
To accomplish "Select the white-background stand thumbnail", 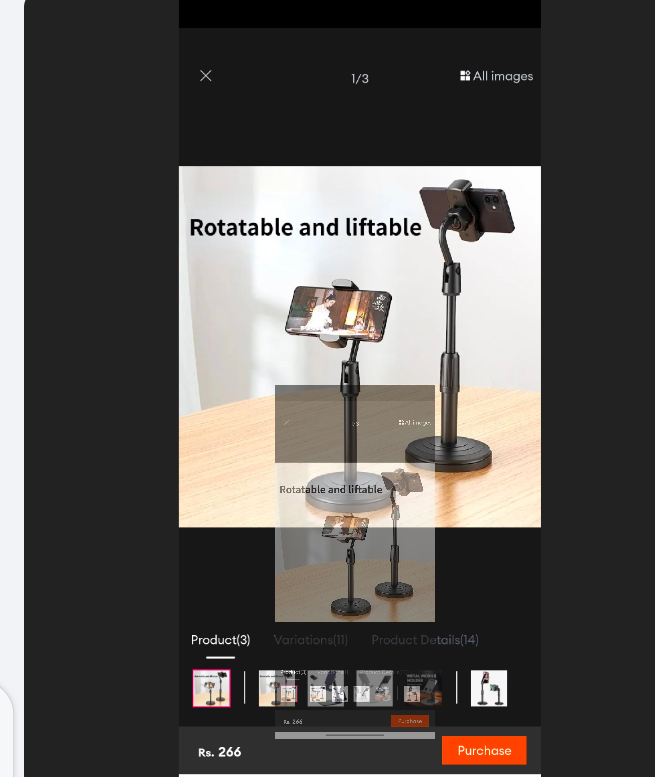I will click(x=489, y=688).
